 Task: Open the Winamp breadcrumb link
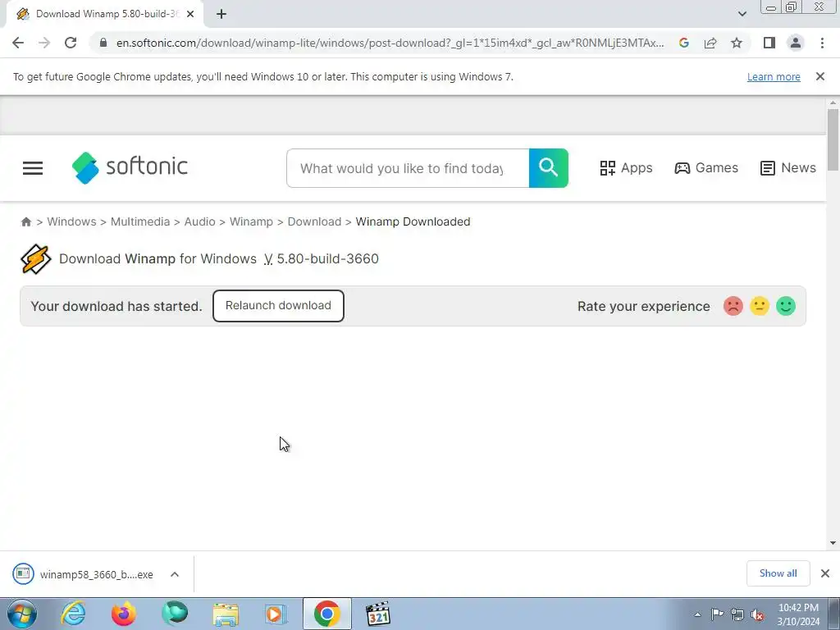pyautogui.click(x=251, y=221)
